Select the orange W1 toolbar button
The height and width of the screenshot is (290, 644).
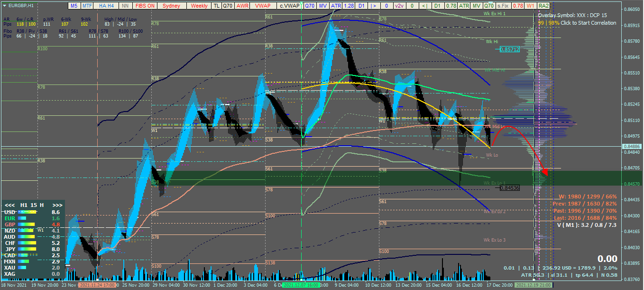(530, 6)
